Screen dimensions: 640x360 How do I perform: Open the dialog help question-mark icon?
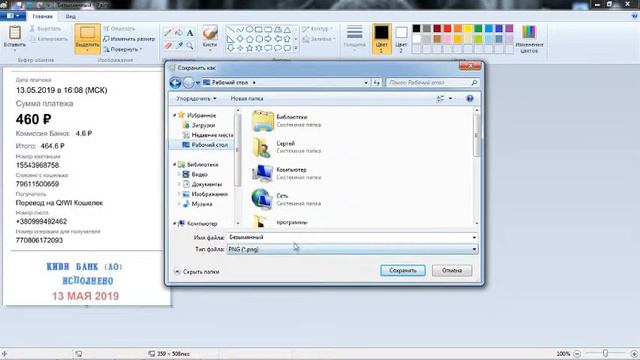[469, 98]
